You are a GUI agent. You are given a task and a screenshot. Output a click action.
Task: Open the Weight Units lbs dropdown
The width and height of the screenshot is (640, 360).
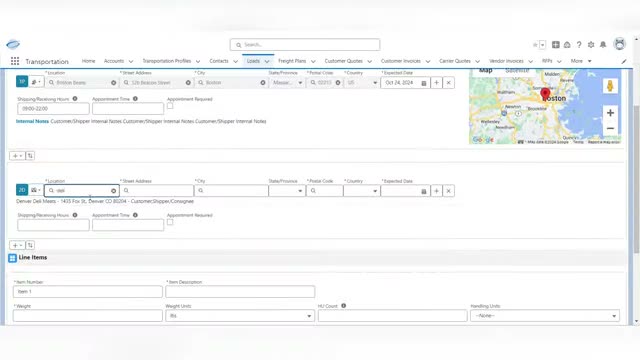(x=240, y=316)
